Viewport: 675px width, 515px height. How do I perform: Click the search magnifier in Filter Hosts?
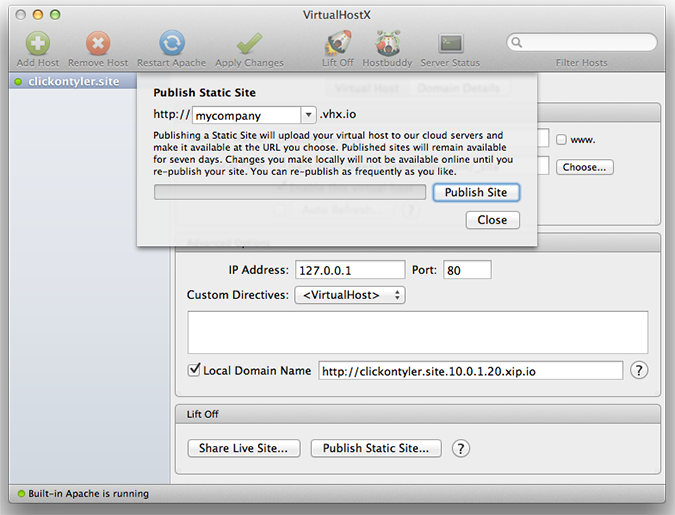point(517,42)
